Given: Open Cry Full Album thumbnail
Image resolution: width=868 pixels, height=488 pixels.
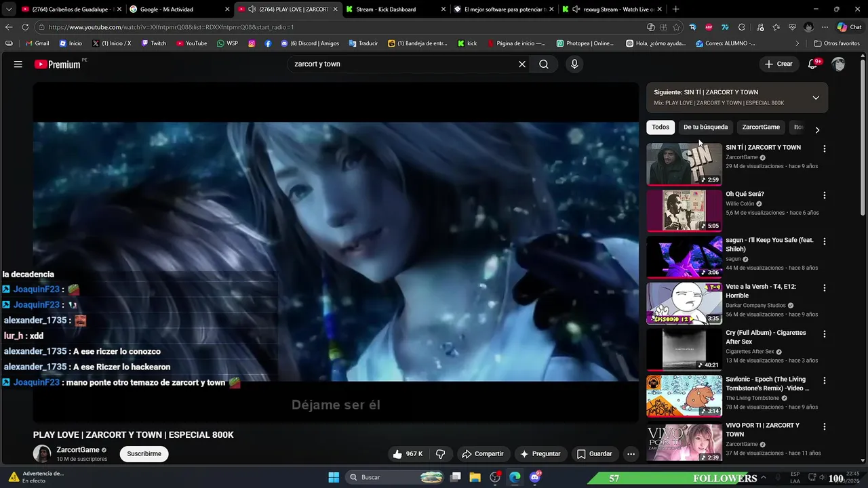Looking at the screenshot, I should click(x=684, y=350).
